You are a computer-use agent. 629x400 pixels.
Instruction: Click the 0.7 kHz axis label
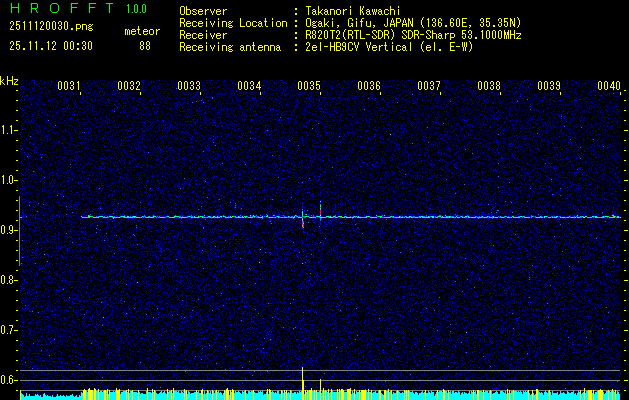pyautogui.click(x=8, y=330)
